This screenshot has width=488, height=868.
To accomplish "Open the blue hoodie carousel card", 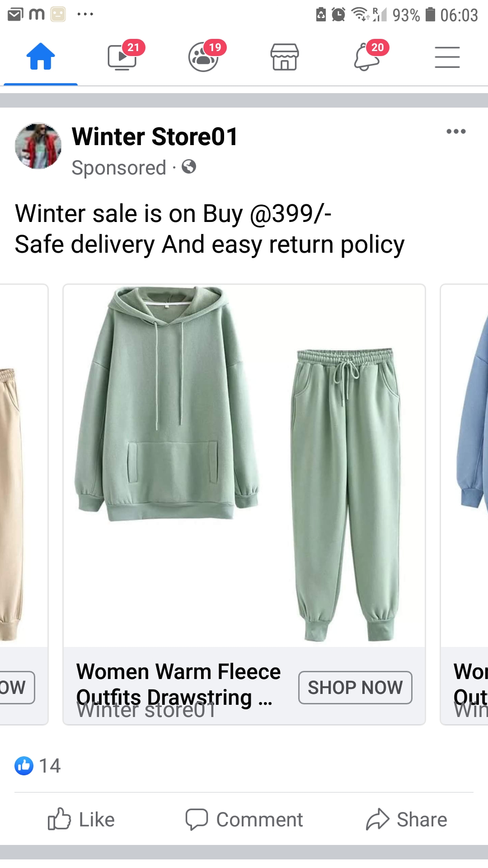I will click(x=465, y=504).
